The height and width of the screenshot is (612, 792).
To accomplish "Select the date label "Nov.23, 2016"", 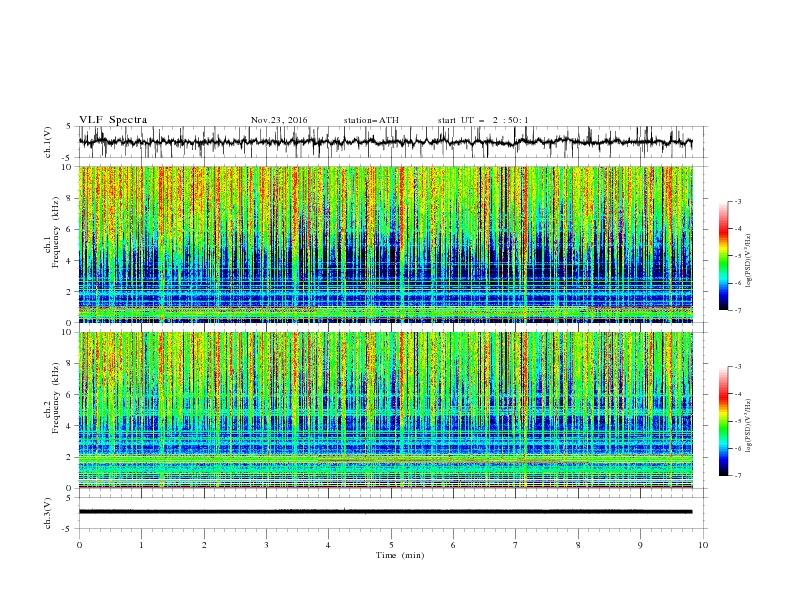I will (x=279, y=120).
